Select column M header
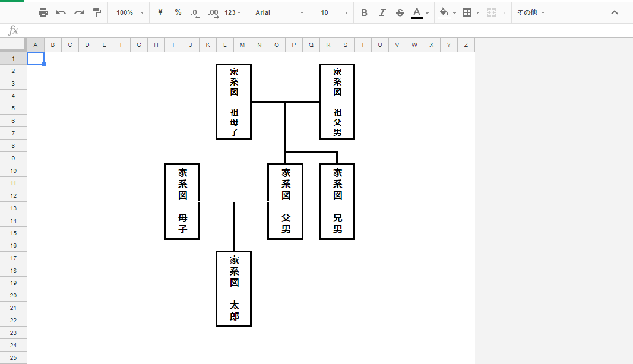This screenshot has width=633, height=364. pos(242,45)
